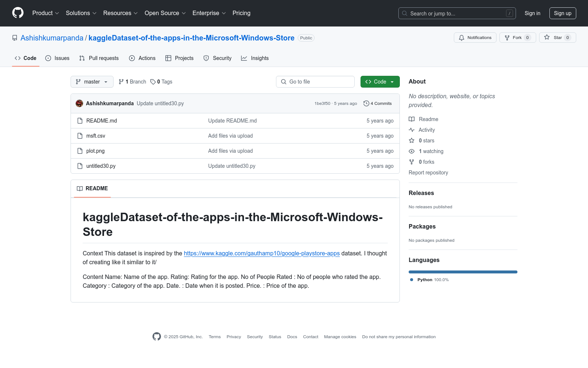The image size is (588, 368).
Task: Select the README tab header
Action: [x=92, y=188]
